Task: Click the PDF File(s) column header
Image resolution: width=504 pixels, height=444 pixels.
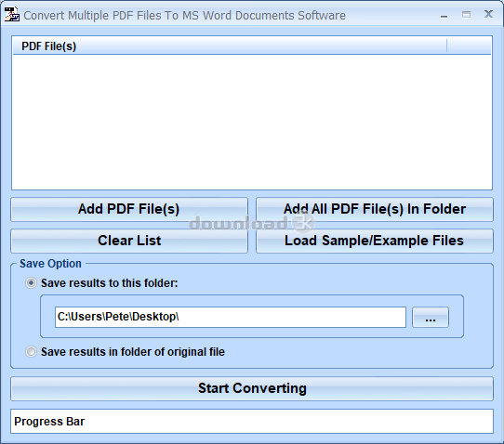Action: [230, 46]
